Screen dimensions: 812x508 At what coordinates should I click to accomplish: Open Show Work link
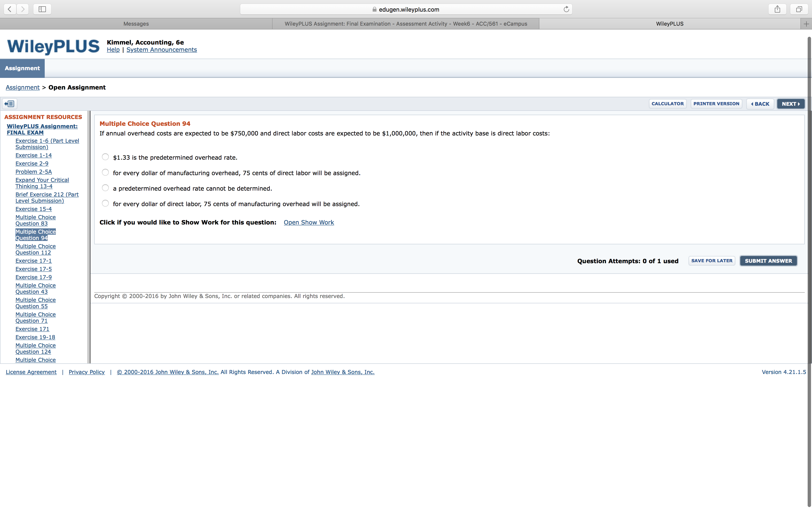click(309, 222)
